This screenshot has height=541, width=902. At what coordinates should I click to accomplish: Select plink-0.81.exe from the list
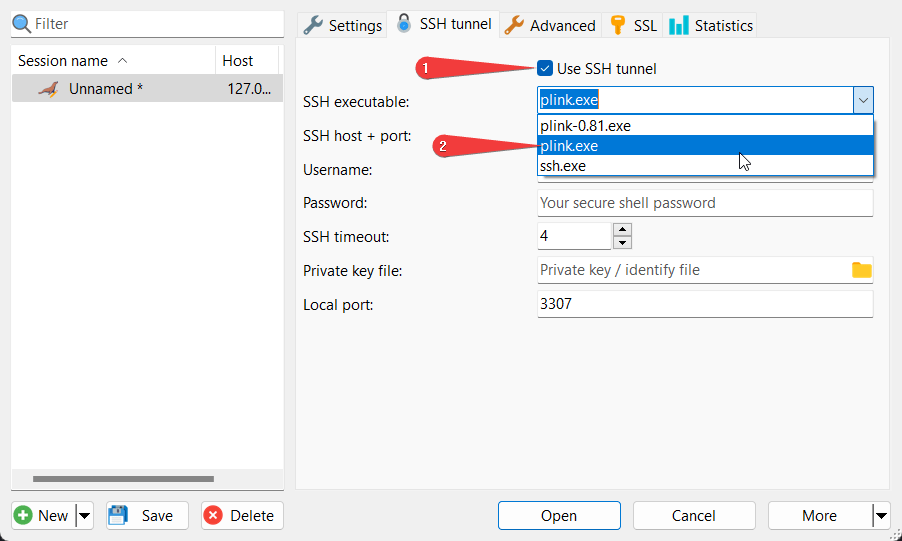click(586, 126)
